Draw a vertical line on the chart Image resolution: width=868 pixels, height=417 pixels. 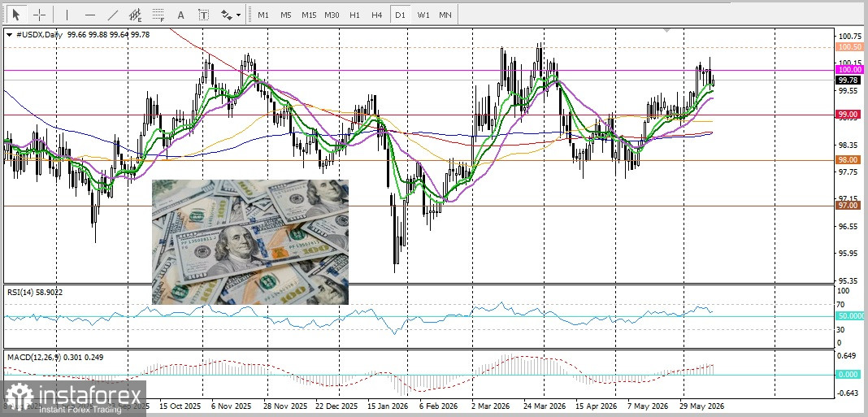coord(67,15)
